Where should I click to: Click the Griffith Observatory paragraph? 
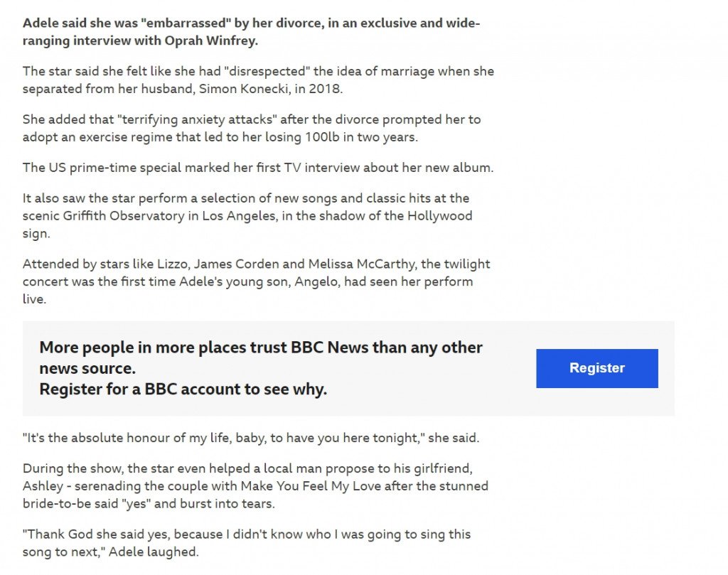247,216
